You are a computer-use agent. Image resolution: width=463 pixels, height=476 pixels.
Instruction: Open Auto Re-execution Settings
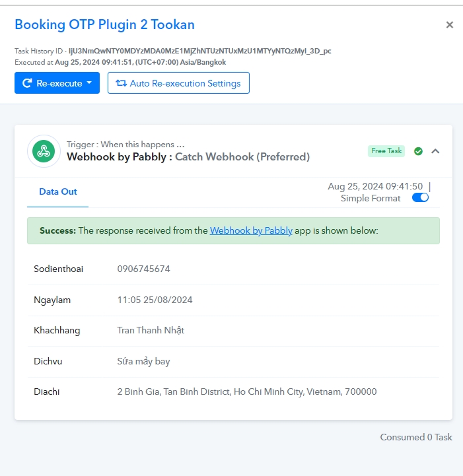[x=178, y=83]
